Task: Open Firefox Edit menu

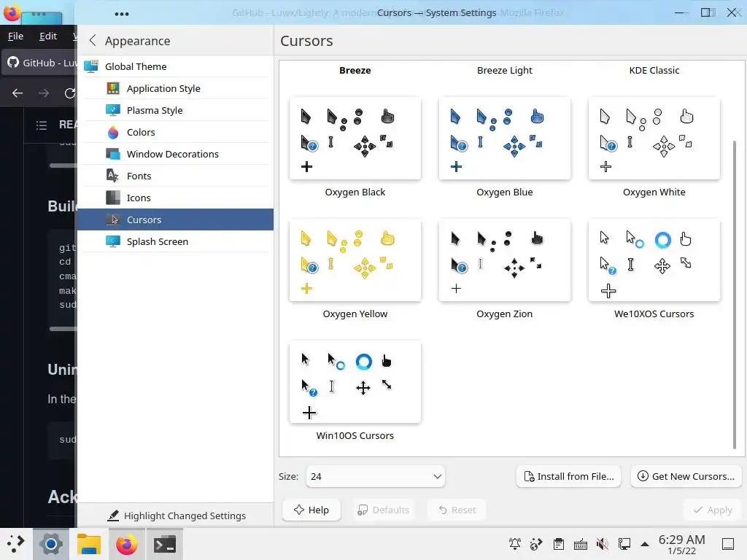Action: pos(48,36)
